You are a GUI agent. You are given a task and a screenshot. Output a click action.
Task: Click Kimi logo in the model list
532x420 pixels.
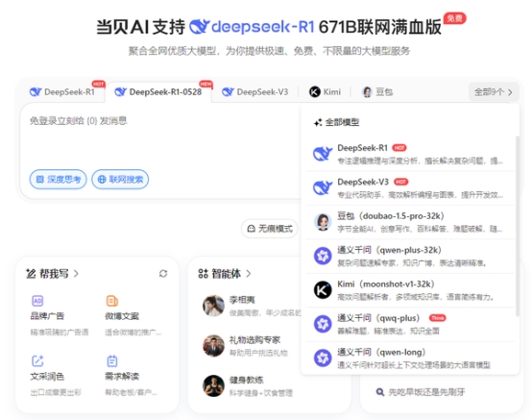(323, 290)
